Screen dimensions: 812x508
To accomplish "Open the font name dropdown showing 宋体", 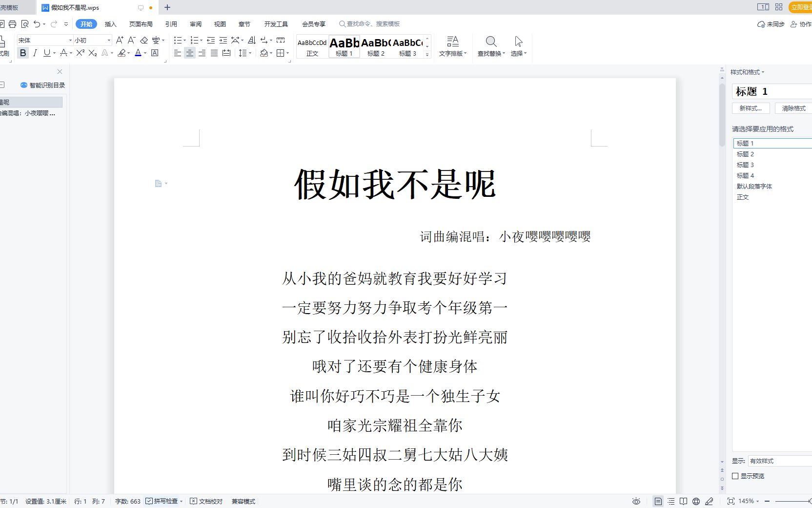I will pyautogui.click(x=70, y=40).
